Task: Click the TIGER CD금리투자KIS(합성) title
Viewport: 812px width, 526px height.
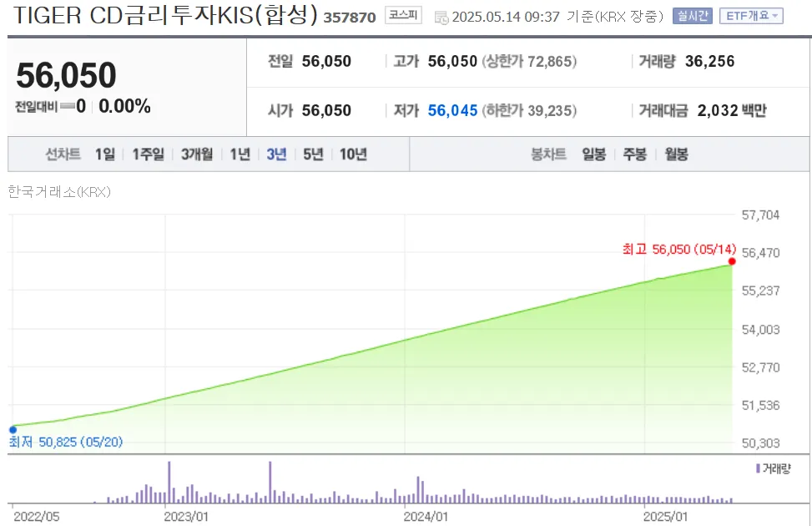Action: pyautogui.click(x=165, y=15)
